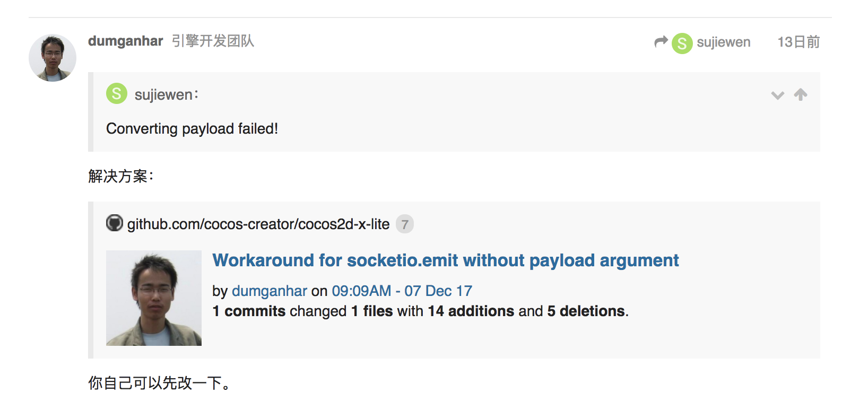Viewport: 868px width, 401px height.
Task: Open the 'Workaround for socketio.emit' commit title
Action: [x=445, y=260]
